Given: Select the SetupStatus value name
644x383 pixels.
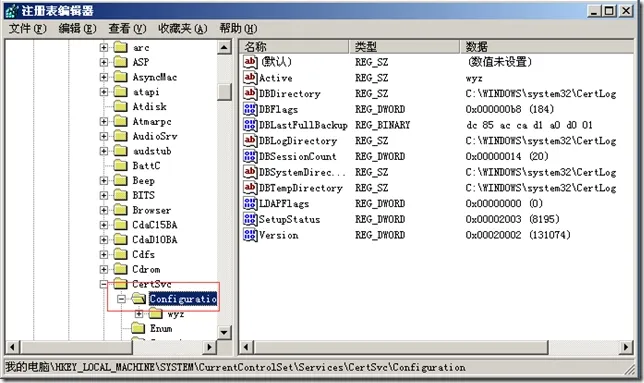Looking at the screenshot, I should [x=289, y=220].
